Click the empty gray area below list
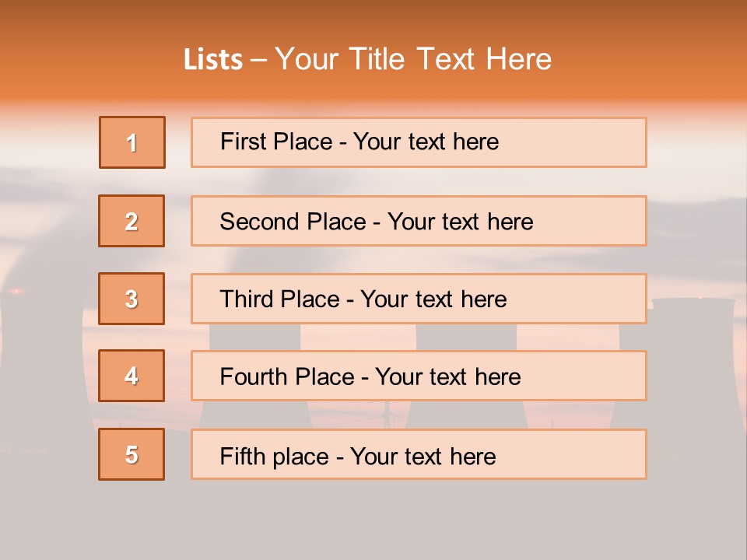Viewport: 747px width, 560px height. 373,521
